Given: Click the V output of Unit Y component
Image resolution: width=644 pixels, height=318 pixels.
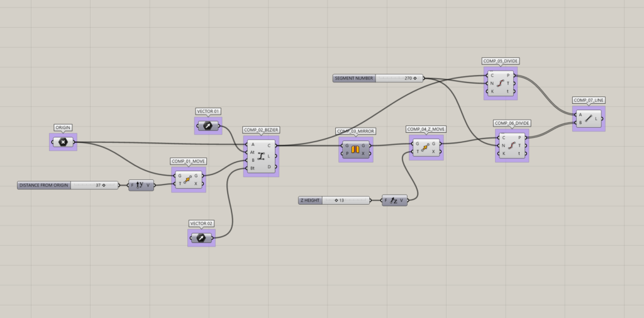Looking at the screenshot, I should coord(148,185).
